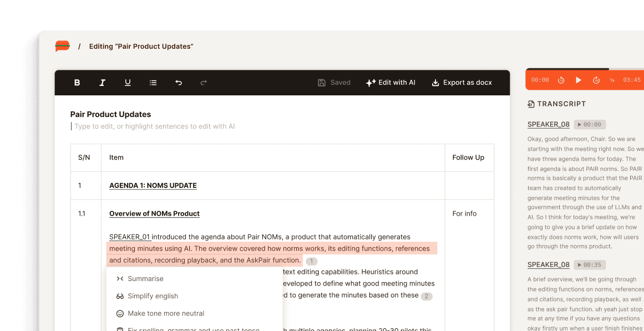
Task: Open citation reference 1 badge
Action: click(312, 261)
